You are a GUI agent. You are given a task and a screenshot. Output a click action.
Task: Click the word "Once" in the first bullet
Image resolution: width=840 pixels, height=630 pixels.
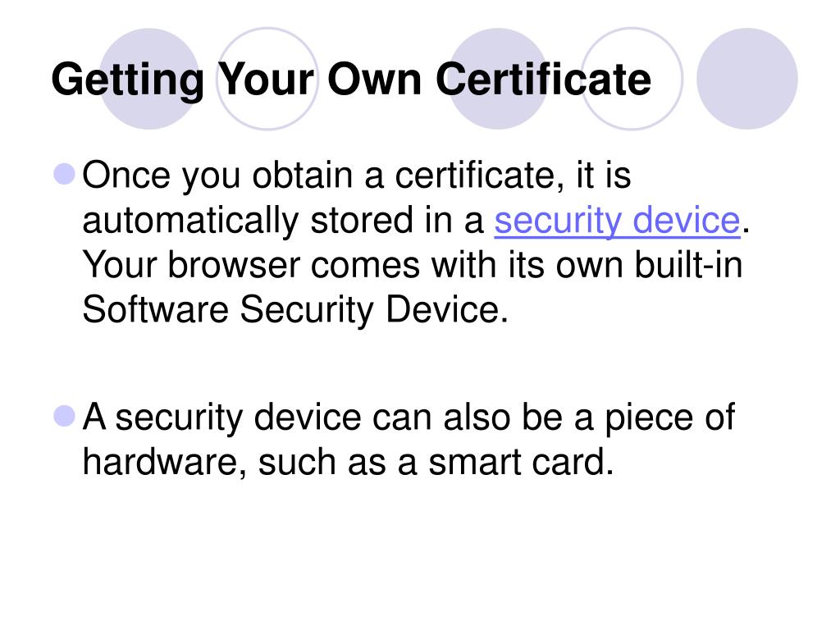pyautogui.click(x=126, y=176)
